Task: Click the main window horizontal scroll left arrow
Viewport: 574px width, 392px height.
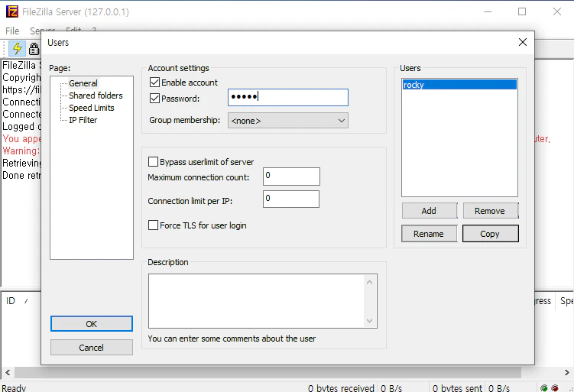Action: (x=8, y=373)
